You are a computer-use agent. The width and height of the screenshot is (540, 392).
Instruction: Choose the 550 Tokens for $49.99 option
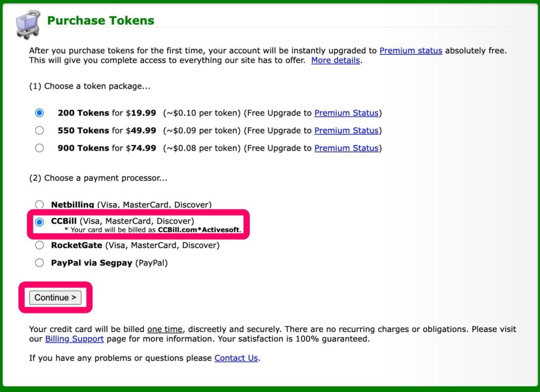click(40, 130)
